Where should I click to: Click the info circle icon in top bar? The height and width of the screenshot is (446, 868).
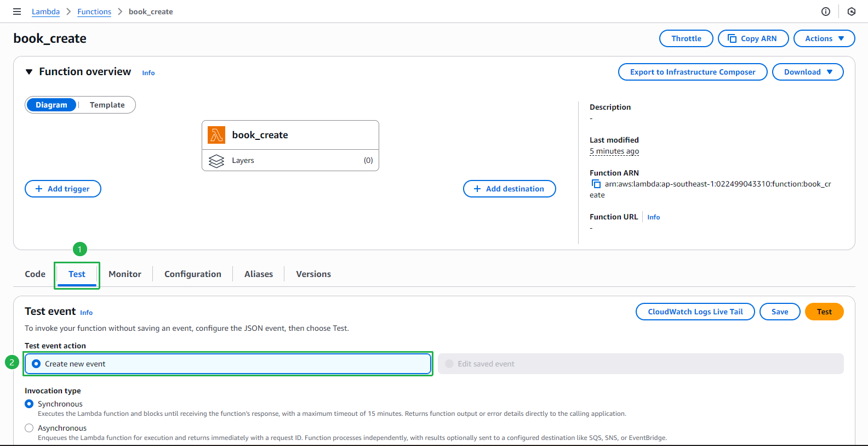[826, 12]
